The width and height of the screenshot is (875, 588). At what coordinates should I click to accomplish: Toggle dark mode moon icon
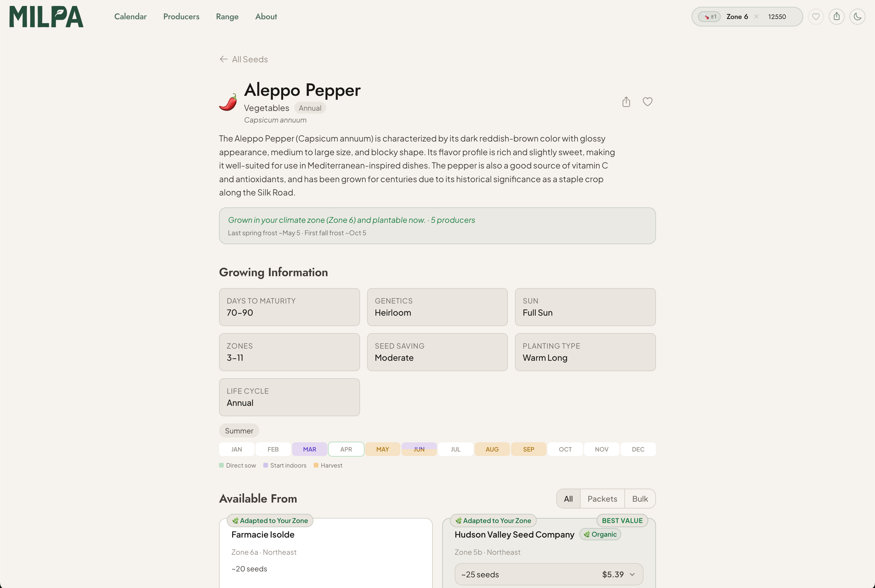(x=857, y=17)
